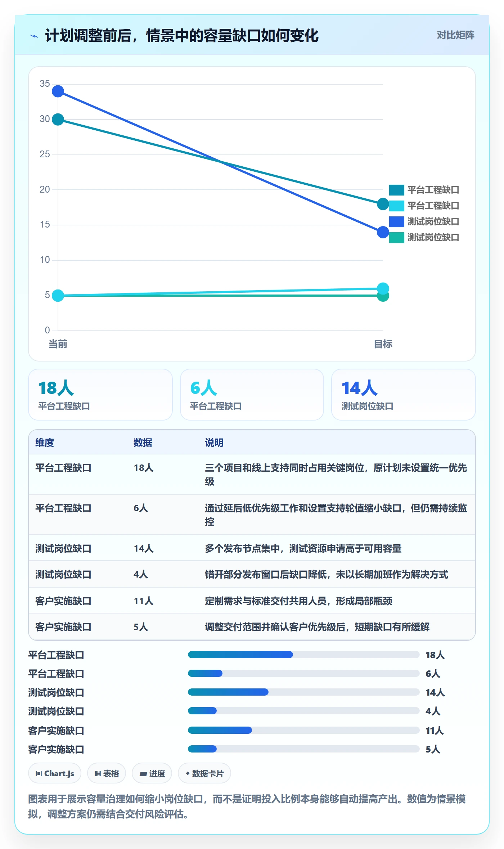Click the teal data point at 18 目标
The image size is (504, 849).
383,204
